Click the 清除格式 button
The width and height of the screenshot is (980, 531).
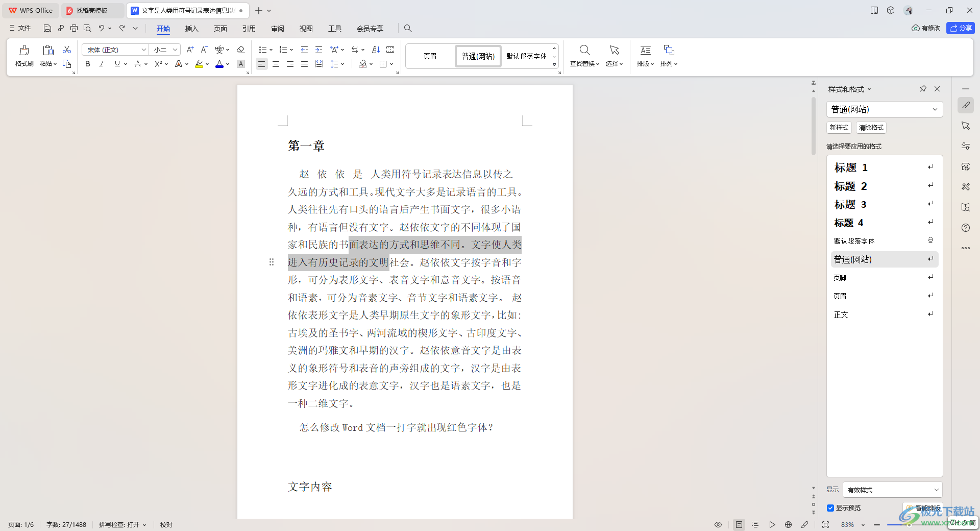pos(871,128)
